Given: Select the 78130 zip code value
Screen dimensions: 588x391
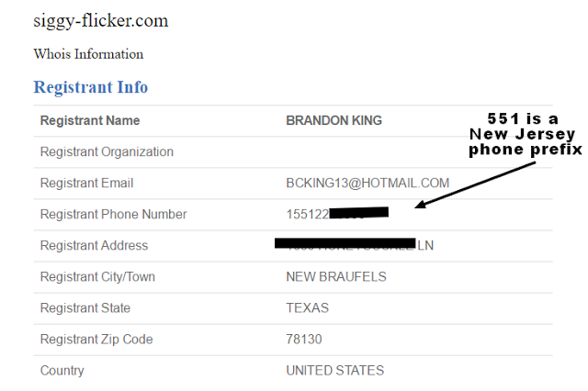Looking at the screenshot, I should point(304,340).
